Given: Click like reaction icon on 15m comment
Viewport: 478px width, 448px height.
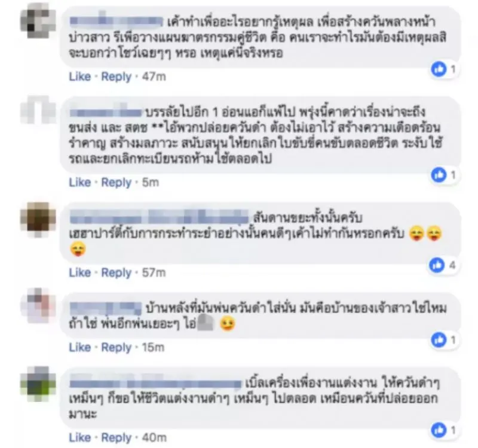Looking at the screenshot, I should tap(439, 340).
